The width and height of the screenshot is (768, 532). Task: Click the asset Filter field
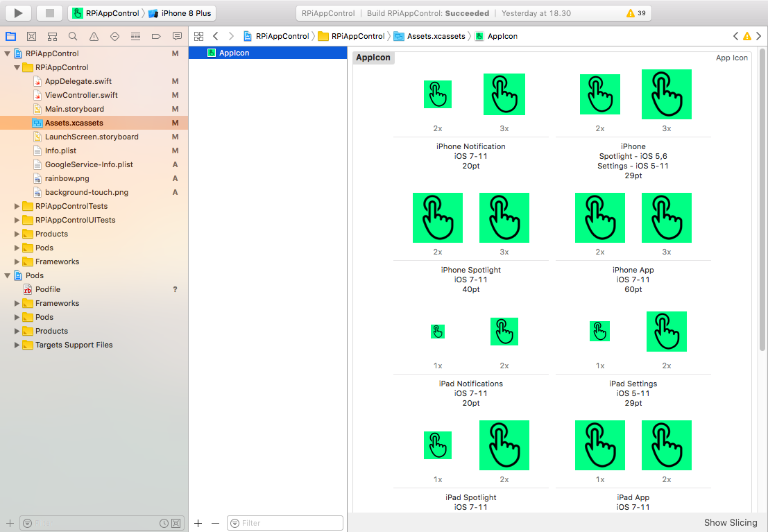point(284,522)
